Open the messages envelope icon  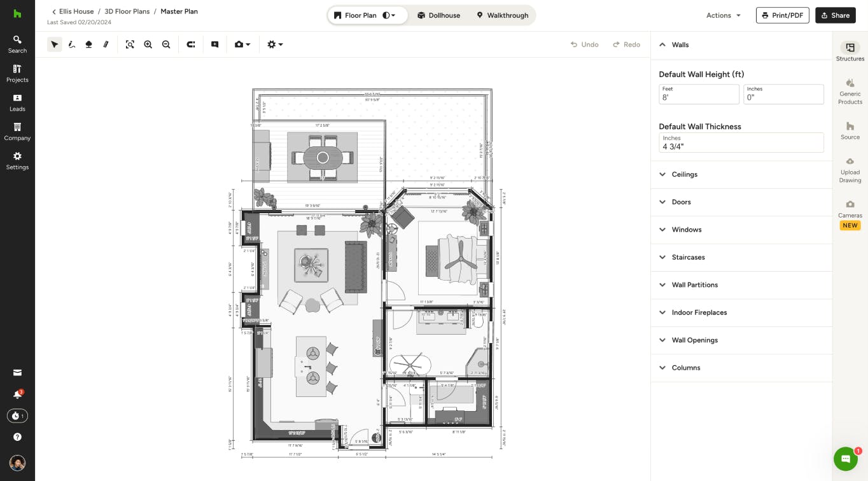tap(17, 373)
